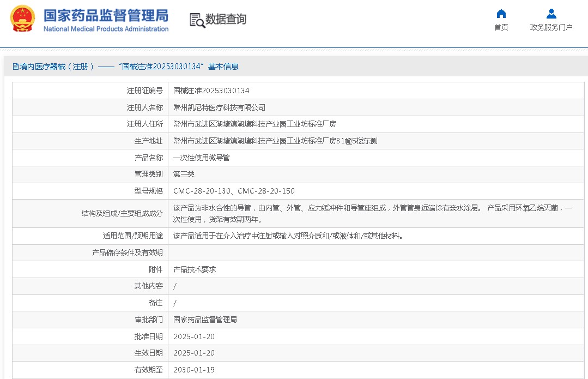Image resolution: width=588 pixels, height=379 pixels.
Task: Open 数据查询 heading text
Action: click(226, 19)
